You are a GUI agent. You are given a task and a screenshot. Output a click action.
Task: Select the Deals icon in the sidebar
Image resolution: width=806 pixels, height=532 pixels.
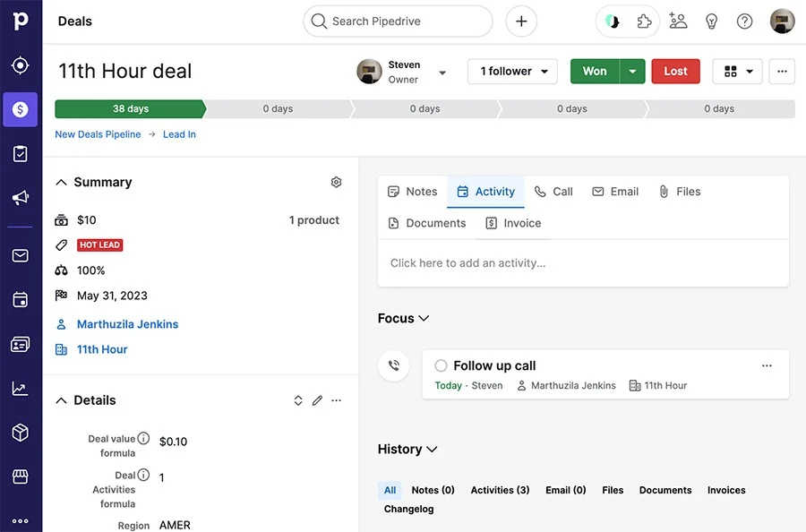pyautogui.click(x=20, y=109)
